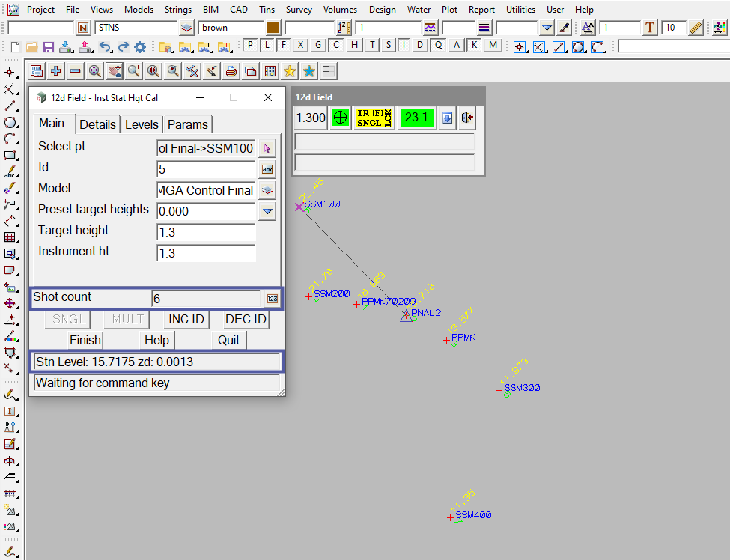The height and width of the screenshot is (560, 730).
Task: Click the Shot count 123 icon
Action: (x=272, y=299)
